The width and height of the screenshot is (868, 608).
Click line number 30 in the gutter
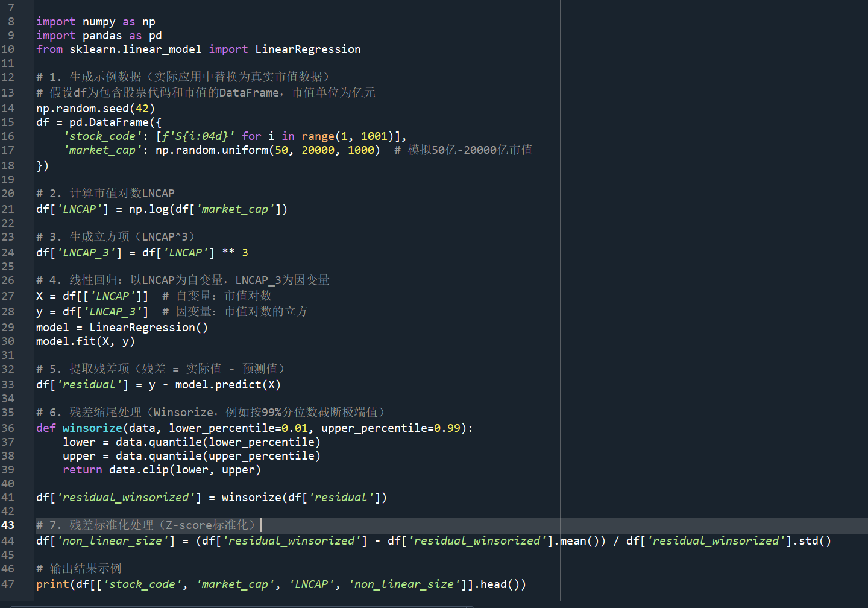[8, 341]
